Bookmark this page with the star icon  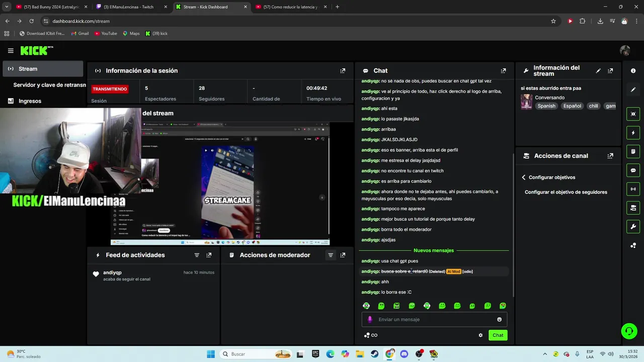(553, 21)
